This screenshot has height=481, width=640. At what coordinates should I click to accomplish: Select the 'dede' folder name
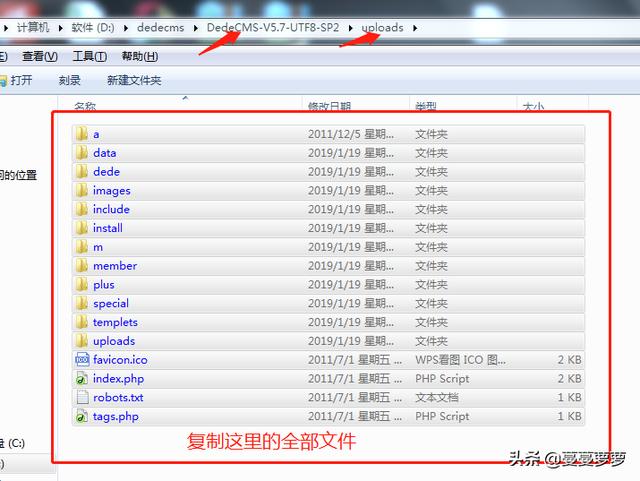pos(106,171)
